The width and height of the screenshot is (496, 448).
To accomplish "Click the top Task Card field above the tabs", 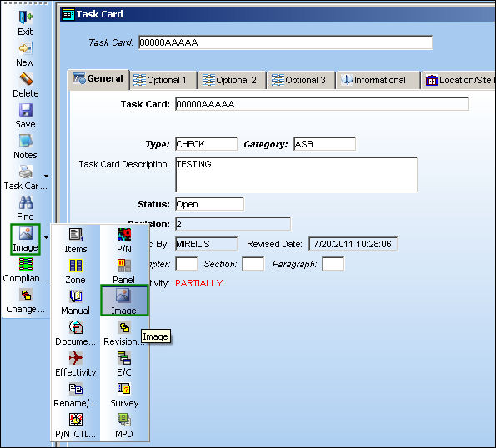I will click(286, 42).
